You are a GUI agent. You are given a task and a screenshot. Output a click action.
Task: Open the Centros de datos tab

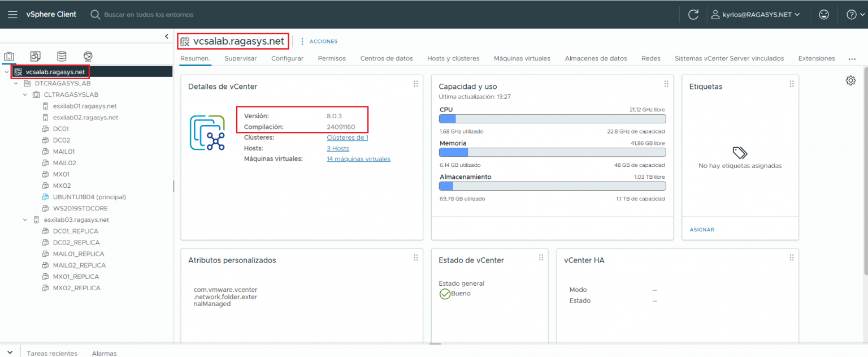coord(387,58)
